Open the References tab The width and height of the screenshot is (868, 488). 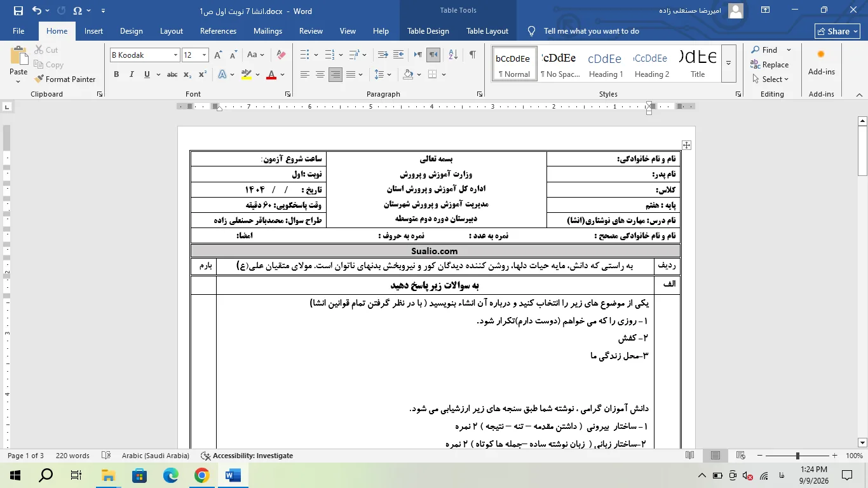pos(218,31)
